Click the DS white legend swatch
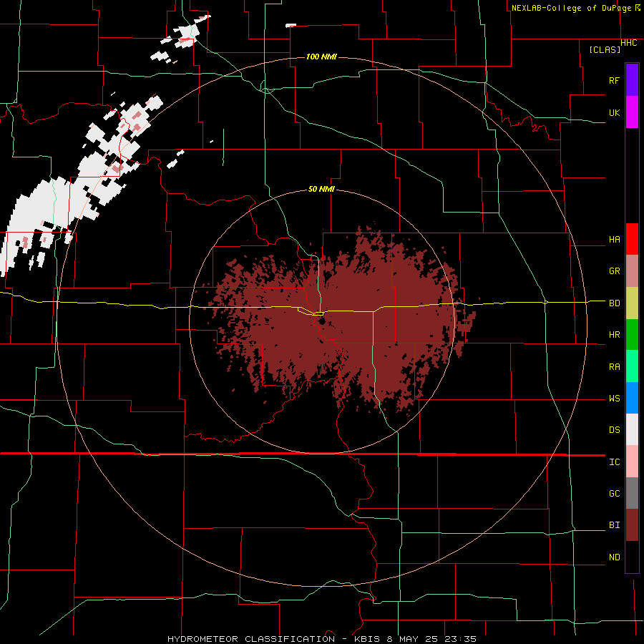 (x=632, y=429)
